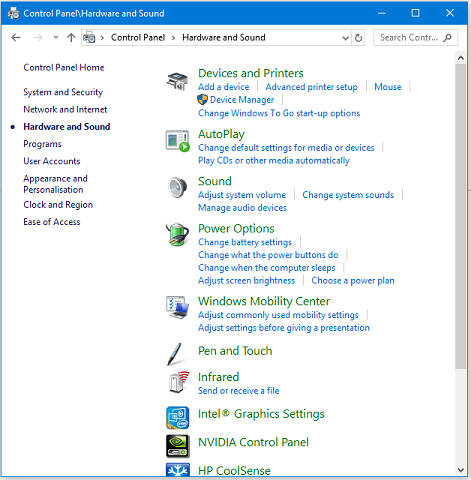Click Change system sounds
The width and height of the screenshot is (471, 480).
[x=348, y=195]
